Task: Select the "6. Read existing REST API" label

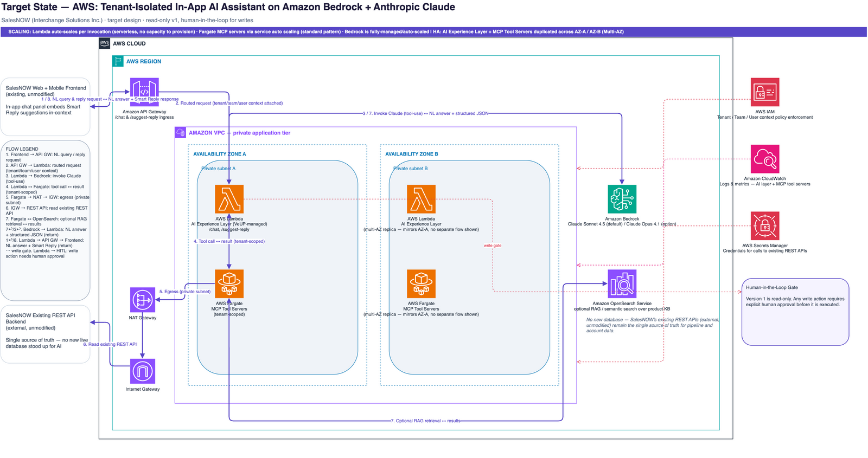Action: point(110,344)
